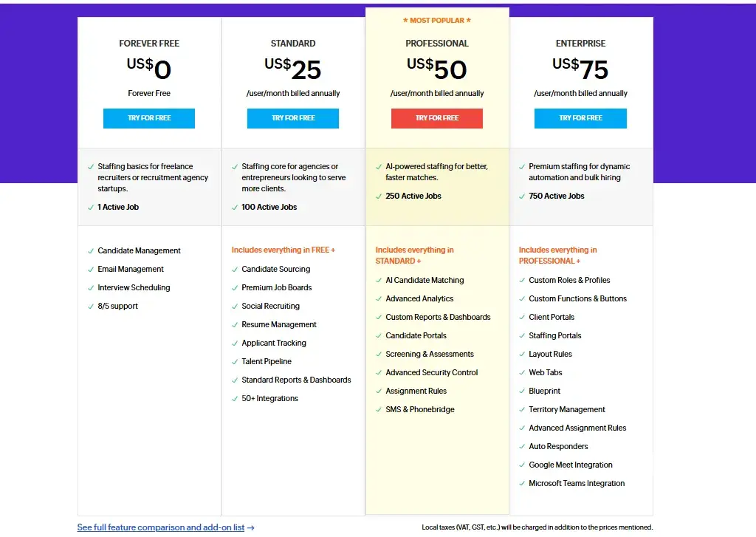
Task: Click the Territory Management feature text
Action: 567,410
